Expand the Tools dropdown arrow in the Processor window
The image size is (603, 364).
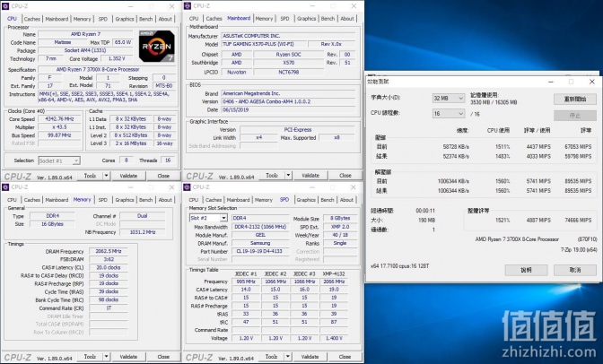coord(106,176)
